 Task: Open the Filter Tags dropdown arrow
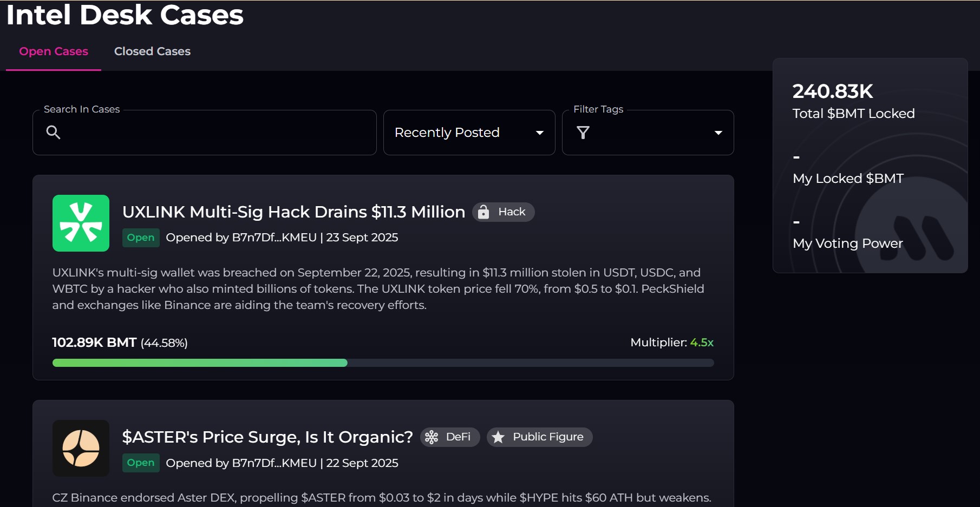(x=718, y=133)
